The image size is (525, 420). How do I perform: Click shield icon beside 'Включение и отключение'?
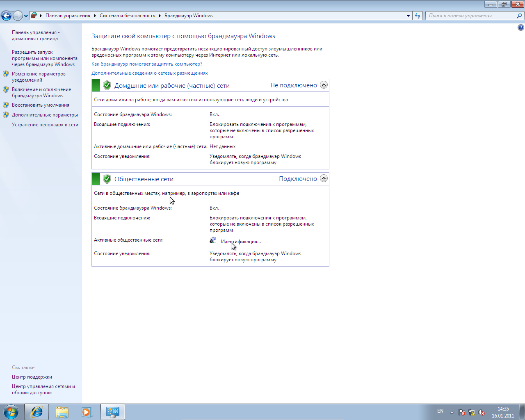[6, 89]
